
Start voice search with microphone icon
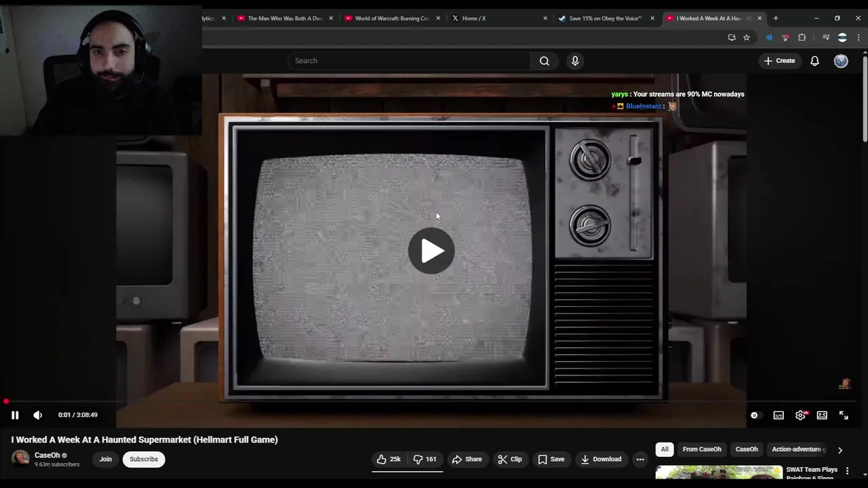click(575, 61)
